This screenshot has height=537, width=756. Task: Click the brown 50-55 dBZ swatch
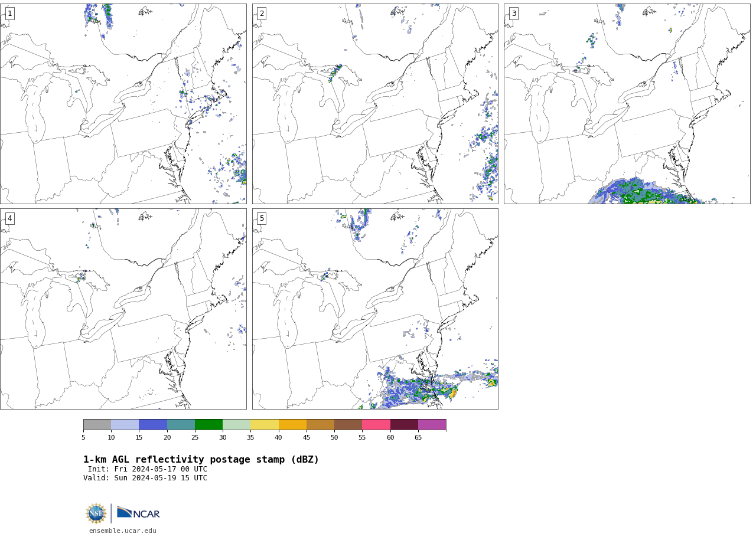tap(348, 425)
